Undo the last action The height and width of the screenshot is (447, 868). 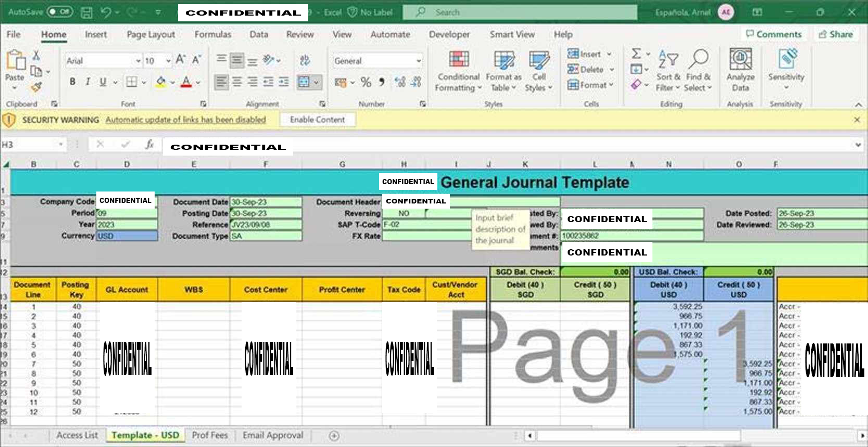tap(106, 12)
